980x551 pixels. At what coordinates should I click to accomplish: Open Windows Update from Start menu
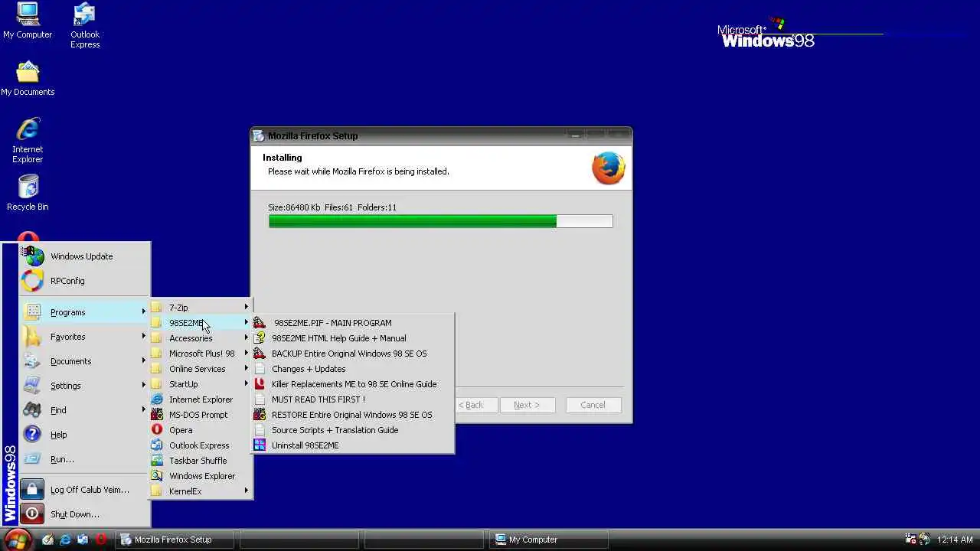(84, 256)
